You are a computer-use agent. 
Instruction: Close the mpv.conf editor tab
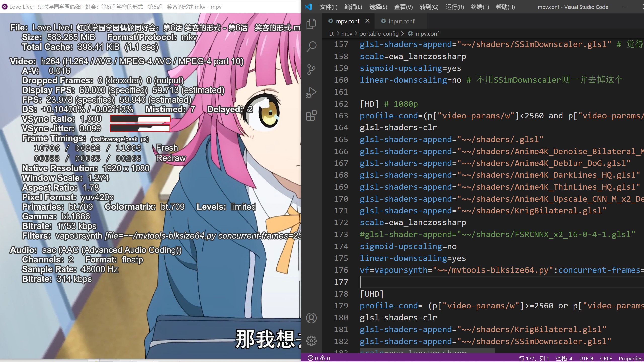tap(367, 21)
